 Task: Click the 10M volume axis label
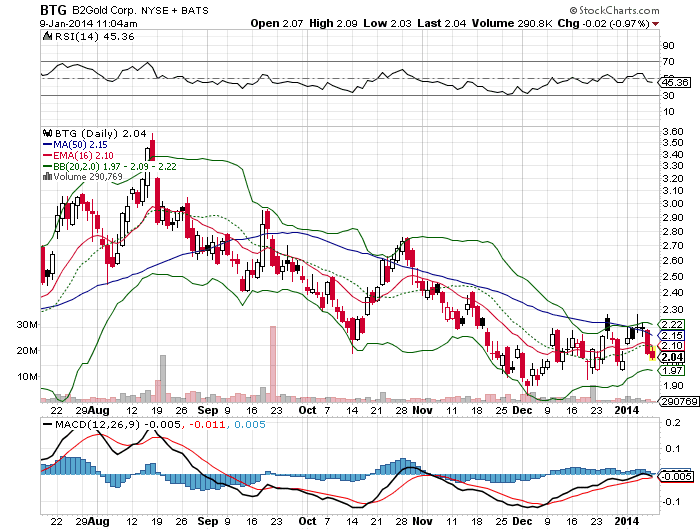(27, 376)
